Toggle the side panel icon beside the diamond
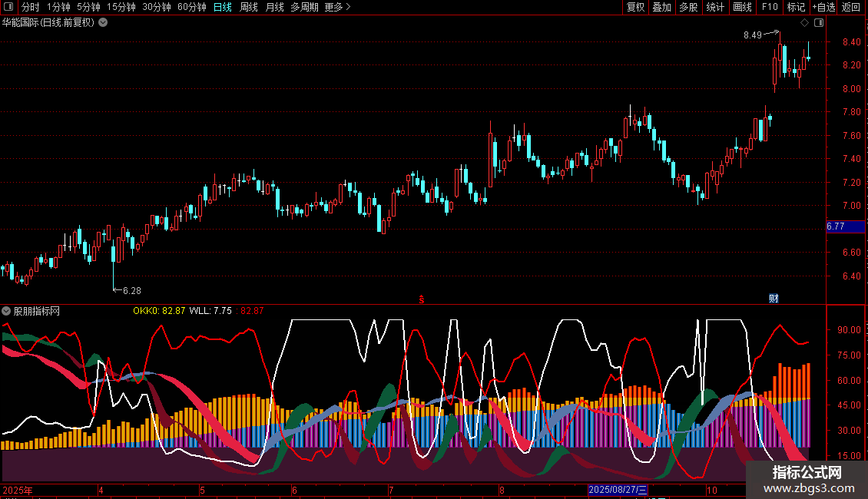 pos(819,23)
